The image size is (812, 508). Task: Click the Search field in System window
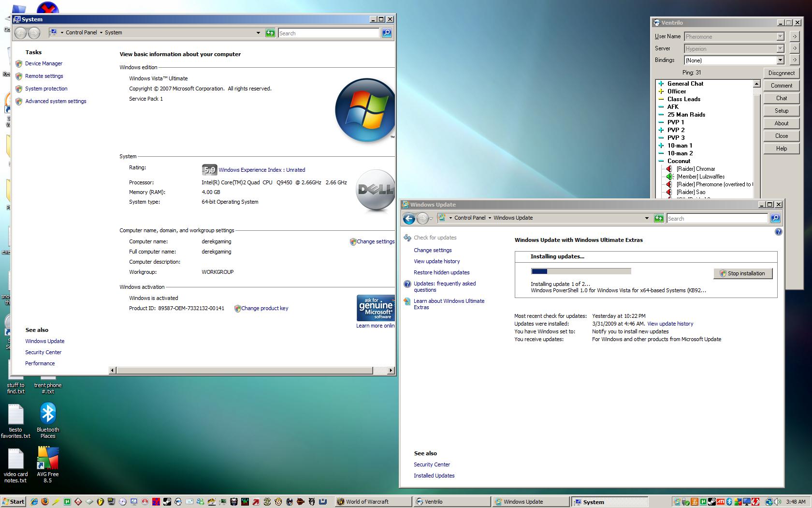tap(329, 33)
